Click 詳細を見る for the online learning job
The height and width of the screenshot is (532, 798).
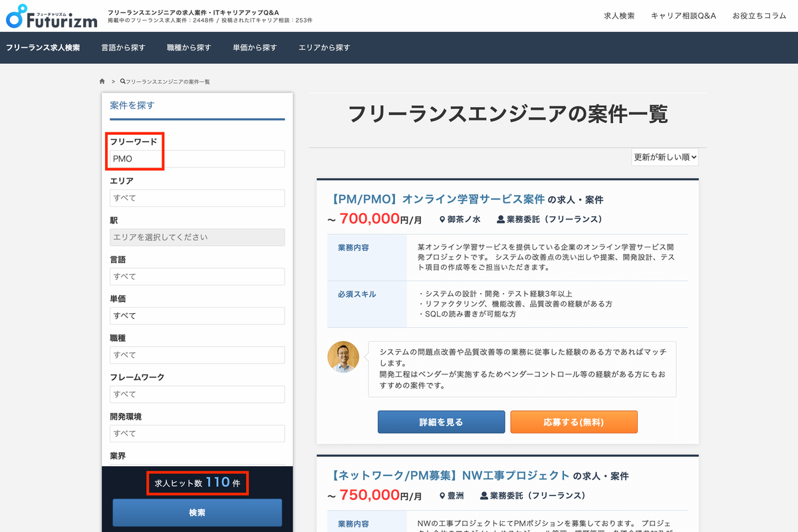point(441,422)
